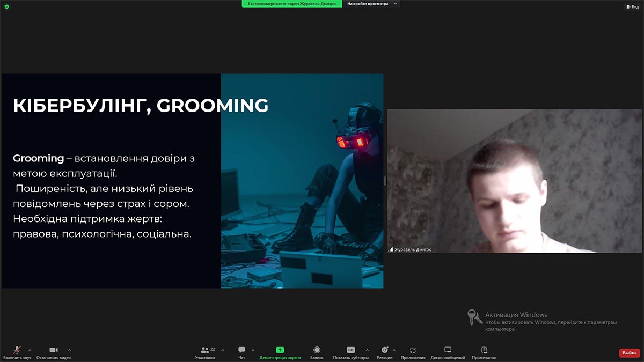The height and width of the screenshot is (362, 644).
Task: Unmute microphone with Включить звук
Action: [17, 350]
